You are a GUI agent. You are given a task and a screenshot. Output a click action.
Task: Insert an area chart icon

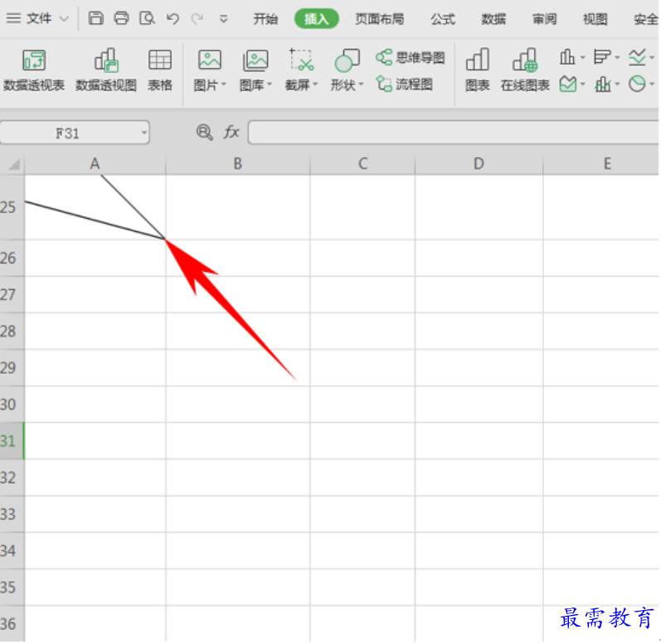point(567,85)
